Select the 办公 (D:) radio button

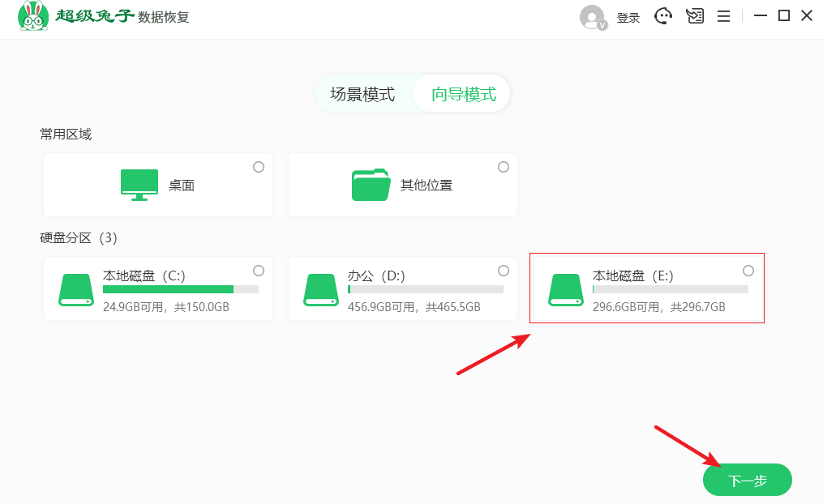504,271
